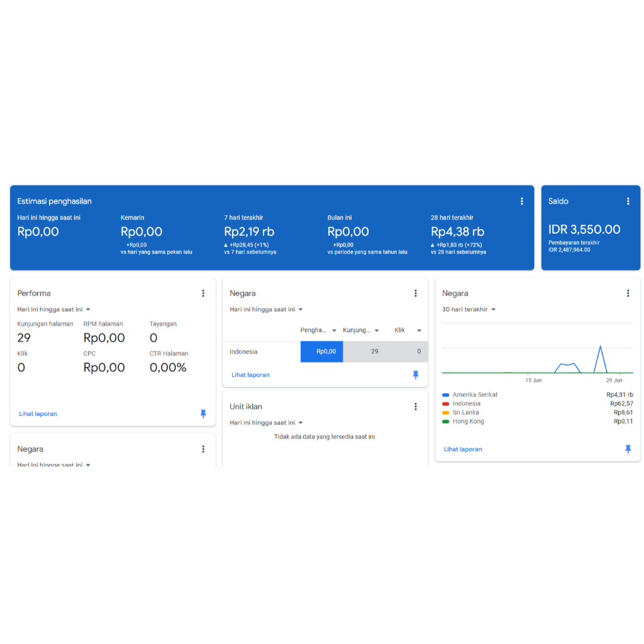Open the three-dot menu on the bottom-left Negara card
Screen dimensions: 644x644
203,449
